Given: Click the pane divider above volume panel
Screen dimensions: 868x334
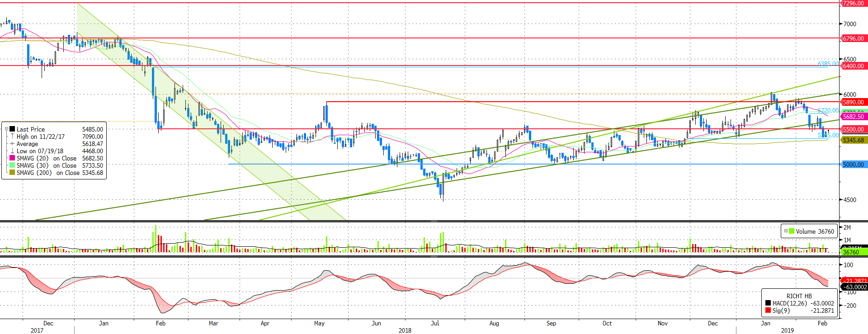Looking at the screenshot, I should click(x=434, y=221).
